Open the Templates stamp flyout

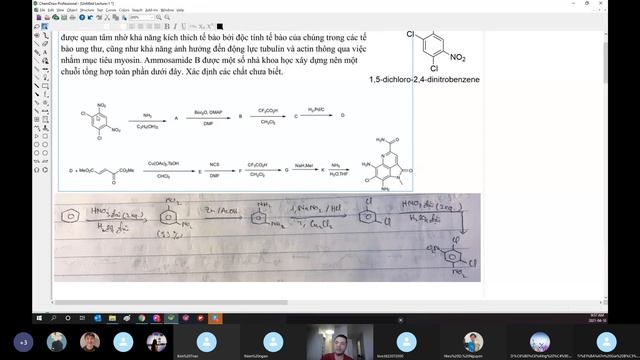[45, 127]
